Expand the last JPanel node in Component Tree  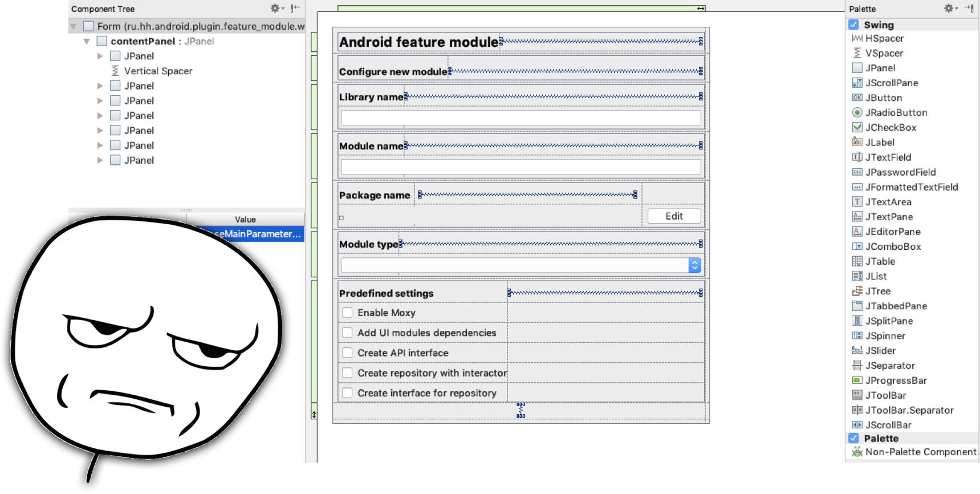[100, 160]
